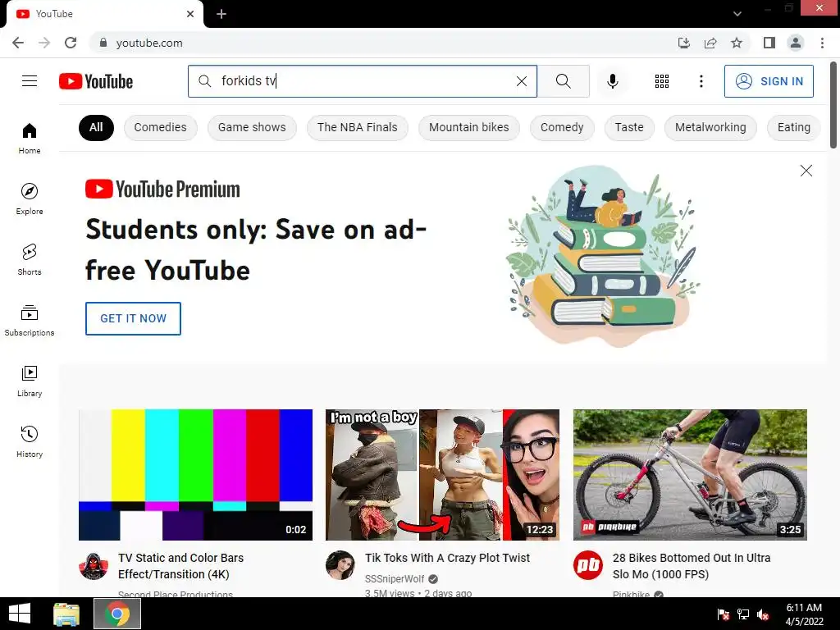The image size is (840, 630).
Task: Click GET IT NOW button
Action: 133,318
